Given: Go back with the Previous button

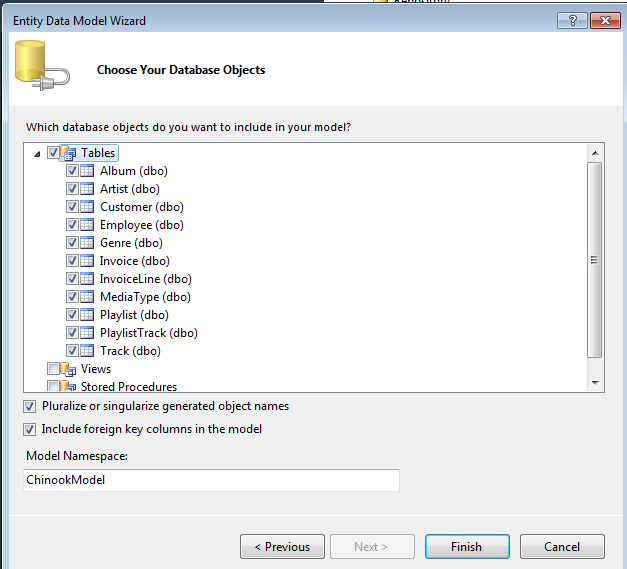Looking at the screenshot, I should pyautogui.click(x=282, y=546).
